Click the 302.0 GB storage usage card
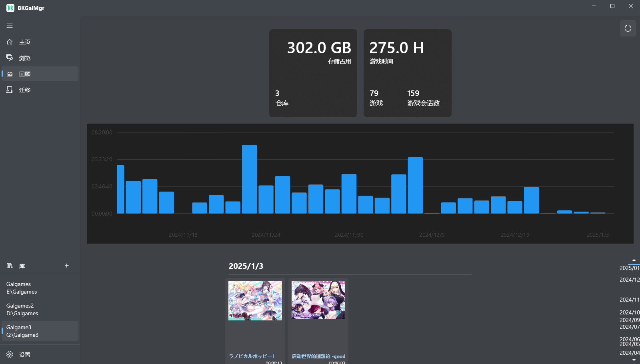 point(313,73)
